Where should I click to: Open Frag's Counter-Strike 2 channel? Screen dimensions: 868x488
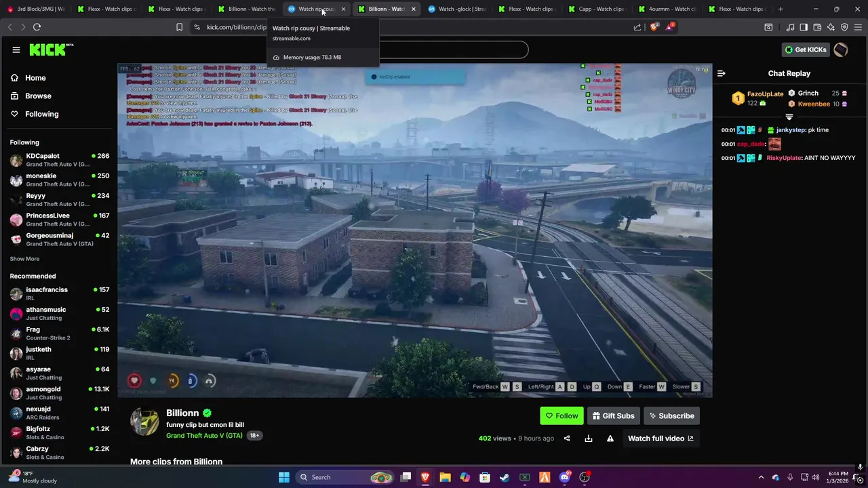click(x=59, y=333)
